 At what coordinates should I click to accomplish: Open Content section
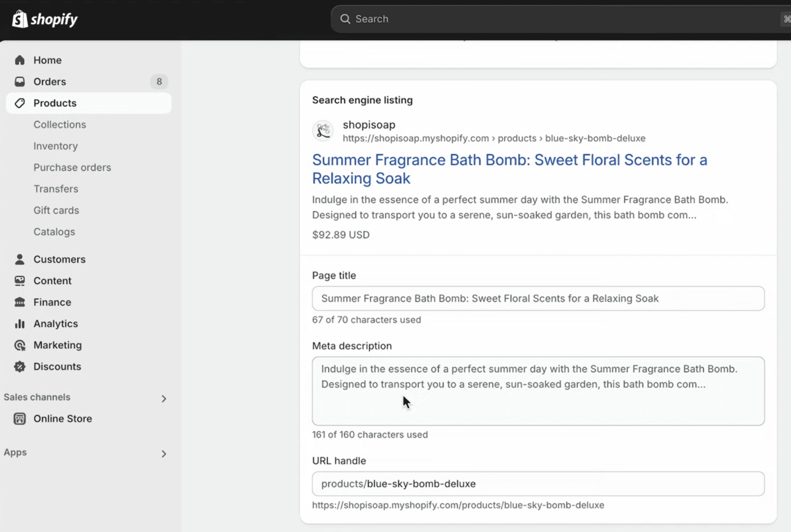tap(52, 280)
